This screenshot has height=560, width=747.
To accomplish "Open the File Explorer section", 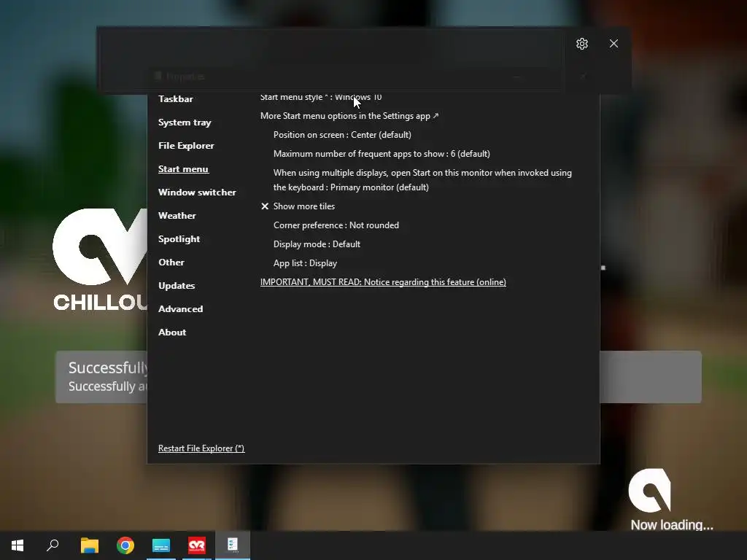I will (186, 146).
